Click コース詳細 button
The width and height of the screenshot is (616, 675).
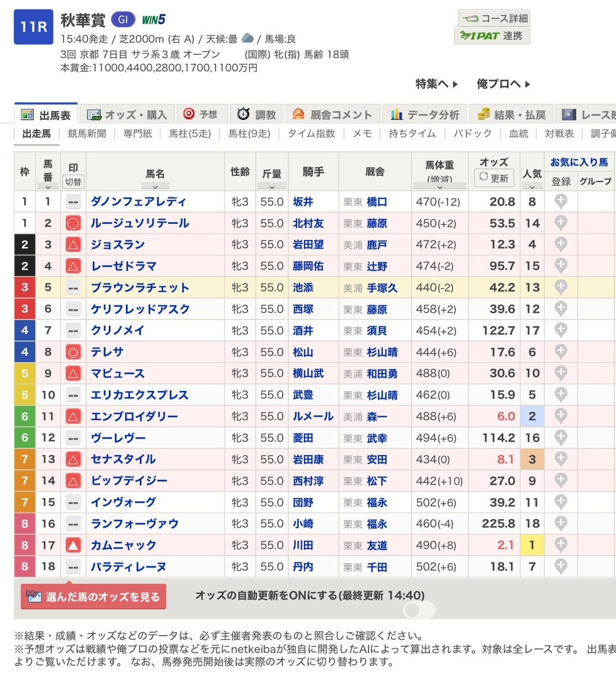coord(494,19)
